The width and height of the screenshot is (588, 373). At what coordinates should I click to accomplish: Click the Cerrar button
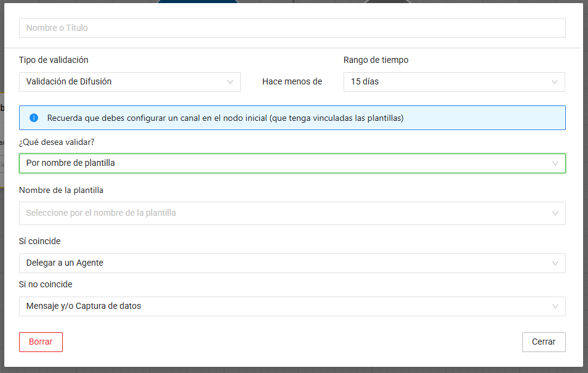(x=543, y=342)
